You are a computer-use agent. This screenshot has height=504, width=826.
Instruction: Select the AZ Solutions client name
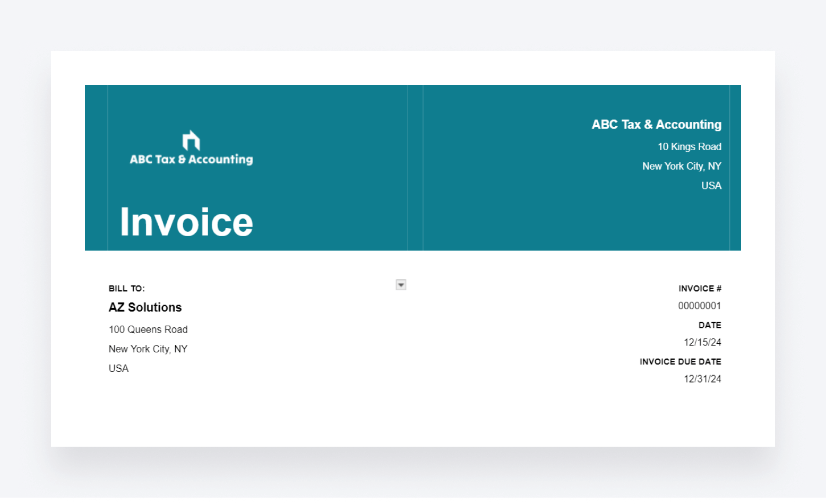tap(145, 307)
